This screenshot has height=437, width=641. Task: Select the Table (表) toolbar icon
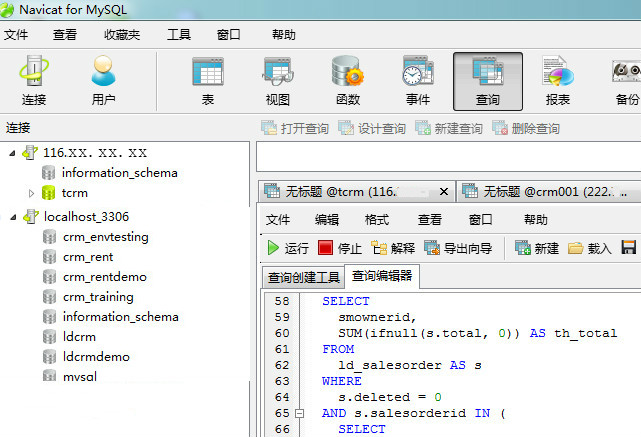click(208, 81)
